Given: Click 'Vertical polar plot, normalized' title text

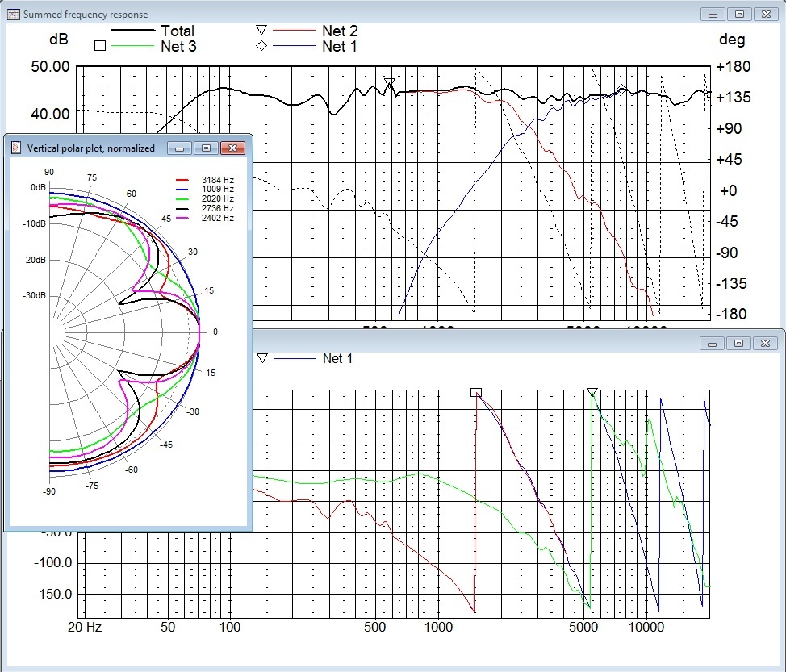Looking at the screenshot, I should (90, 148).
